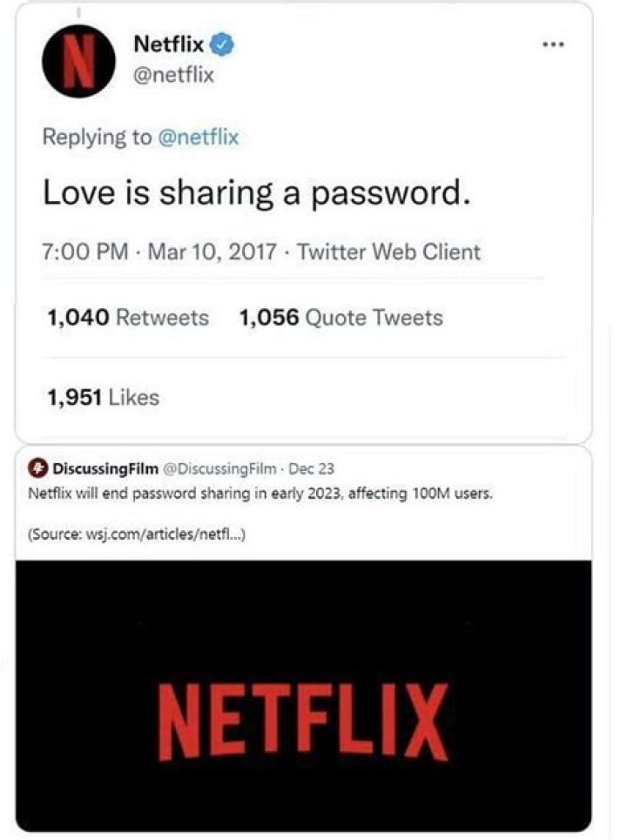This screenshot has width=627, height=840.
Task: View the 1,056 Quote Tweets list
Action: (340, 318)
